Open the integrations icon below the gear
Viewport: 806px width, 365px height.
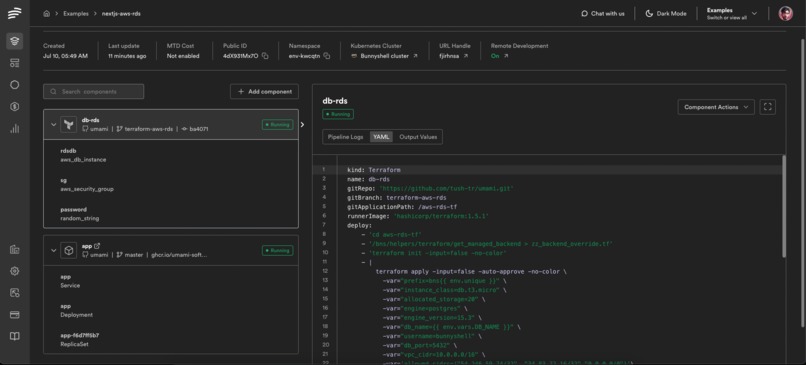14,293
